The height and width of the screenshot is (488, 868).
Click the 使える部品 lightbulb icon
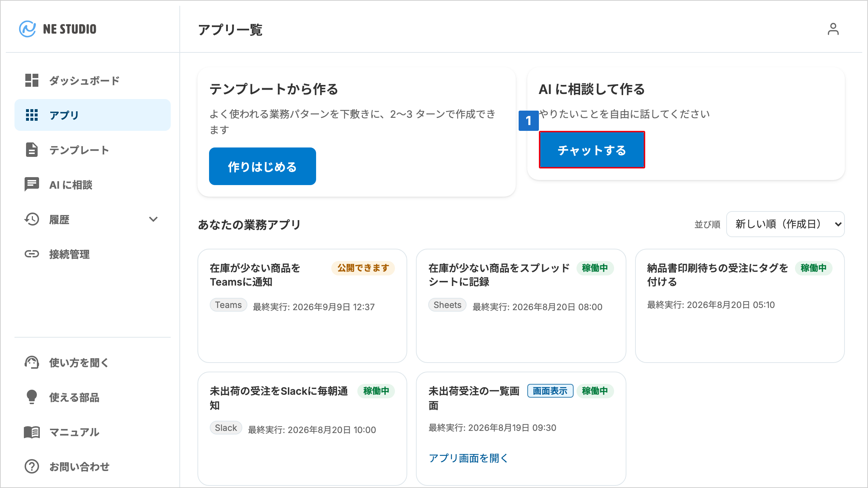pyautogui.click(x=32, y=397)
